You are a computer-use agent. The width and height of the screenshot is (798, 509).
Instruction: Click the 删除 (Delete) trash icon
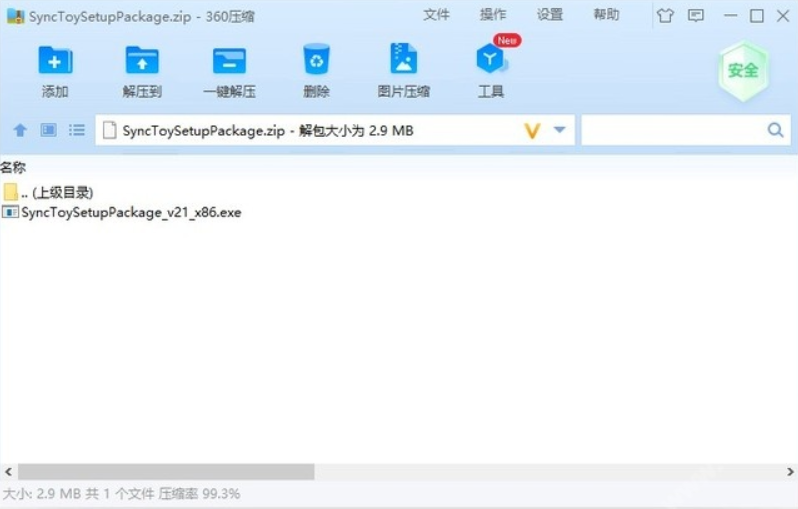tap(316, 60)
